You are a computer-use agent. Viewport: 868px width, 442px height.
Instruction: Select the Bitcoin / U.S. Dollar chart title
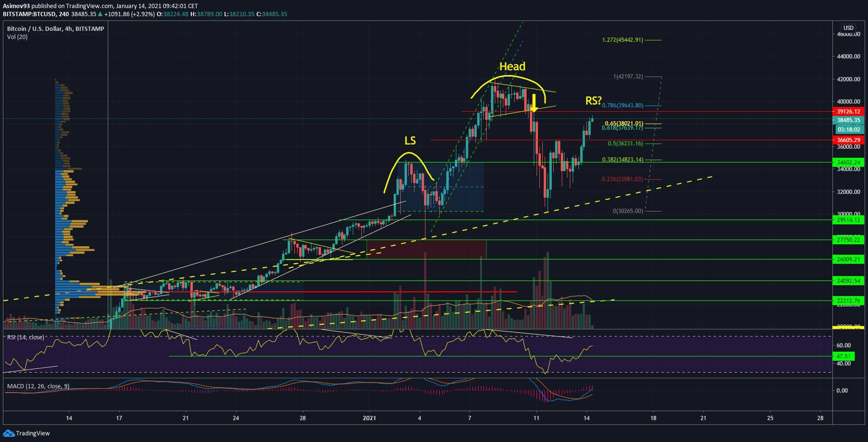coord(56,29)
